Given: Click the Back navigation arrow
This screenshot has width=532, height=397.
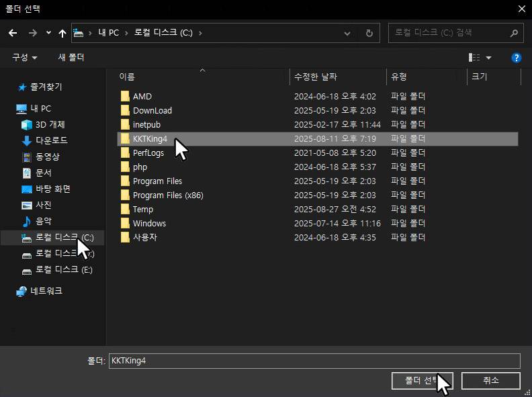Looking at the screenshot, I should point(13,33).
